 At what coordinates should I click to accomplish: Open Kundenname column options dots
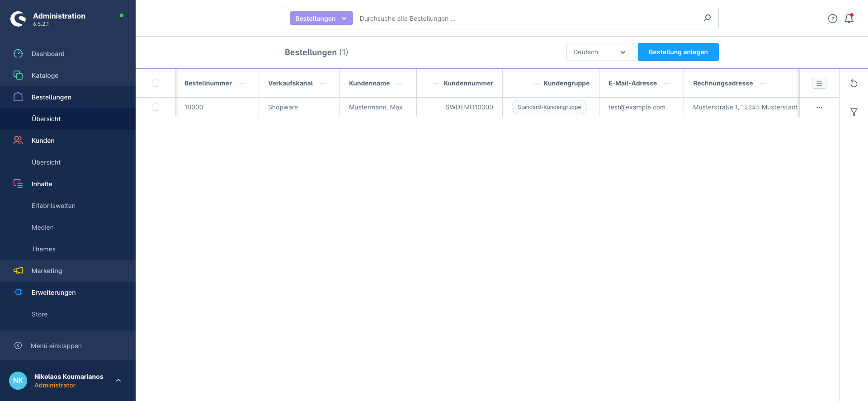point(400,84)
